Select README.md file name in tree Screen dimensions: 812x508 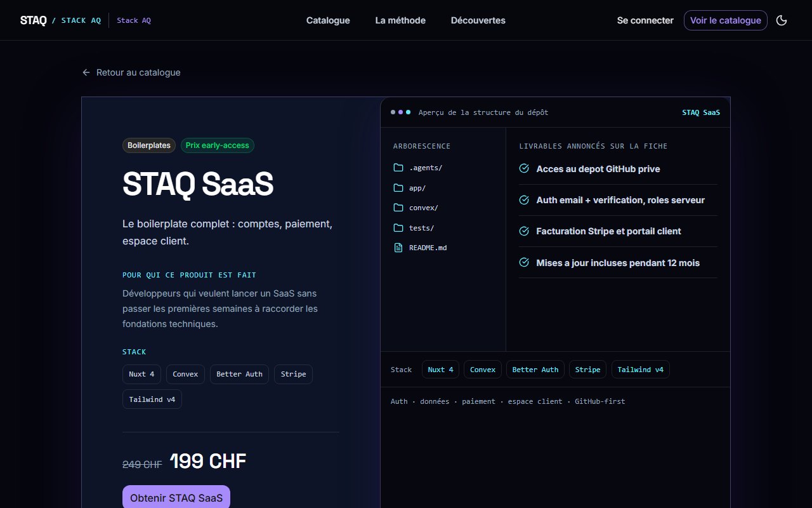point(428,248)
